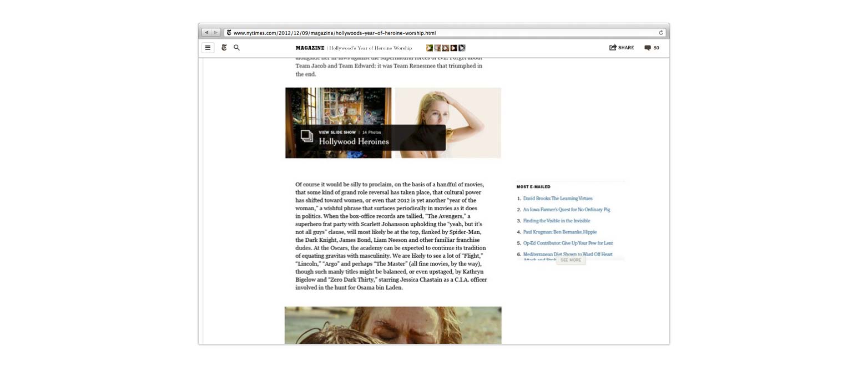Click the Share arrow icon
Screen dimensions: 868x371
[x=613, y=48]
